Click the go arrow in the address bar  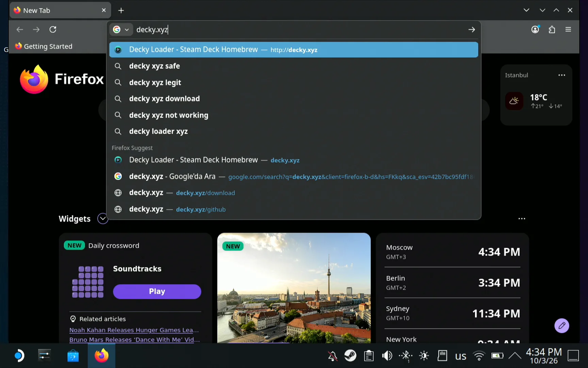click(471, 30)
